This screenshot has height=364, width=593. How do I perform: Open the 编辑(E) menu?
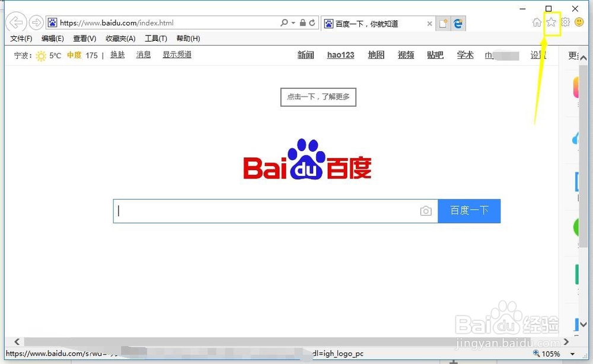pyautogui.click(x=53, y=39)
